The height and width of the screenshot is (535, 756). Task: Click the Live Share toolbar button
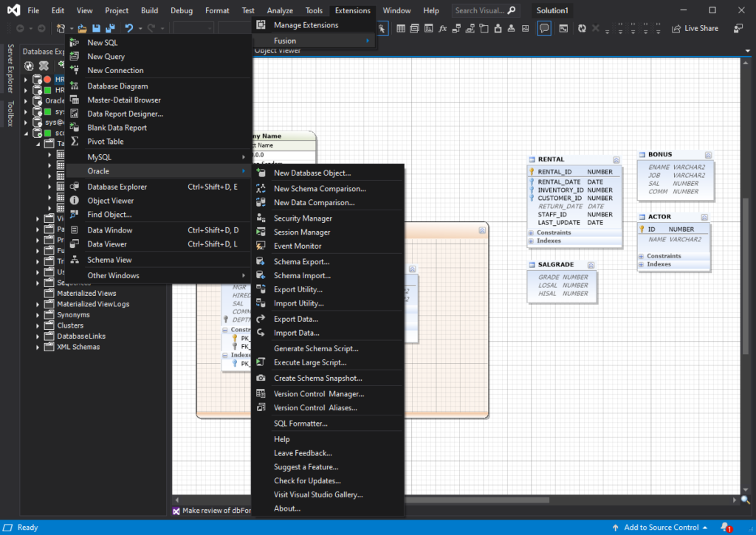pos(695,29)
